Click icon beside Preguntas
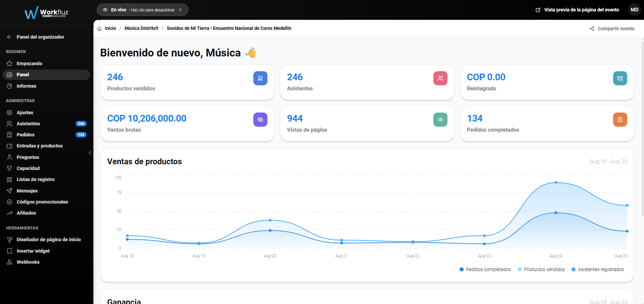This screenshot has height=304, width=644. tap(9, 157)
